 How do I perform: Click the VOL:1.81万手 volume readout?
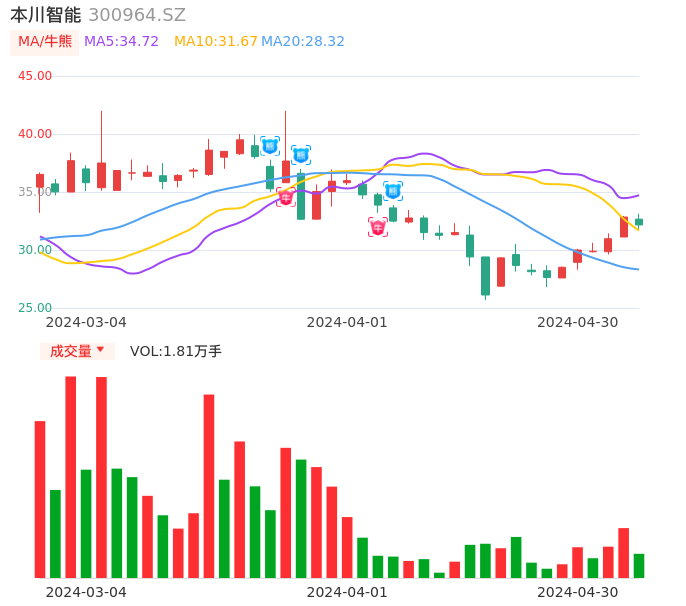click(x=176, y=351)
